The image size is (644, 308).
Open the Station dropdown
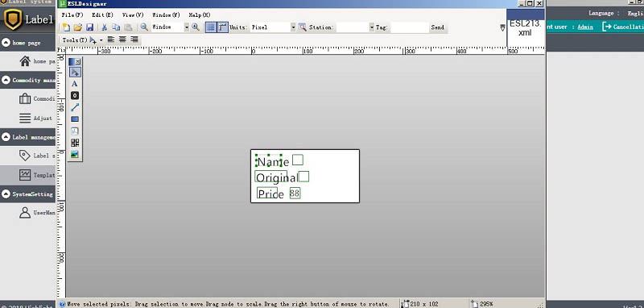(372, 27)
